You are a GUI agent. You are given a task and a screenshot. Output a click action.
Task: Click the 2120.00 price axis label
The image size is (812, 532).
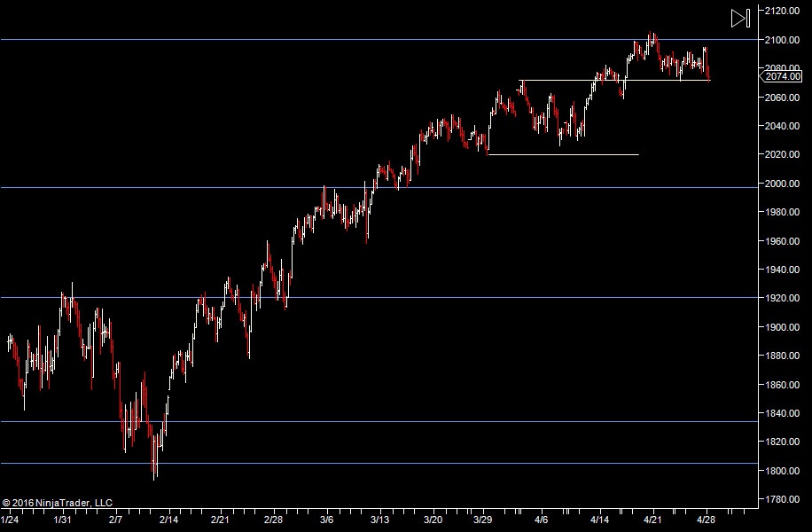point(785,11)
